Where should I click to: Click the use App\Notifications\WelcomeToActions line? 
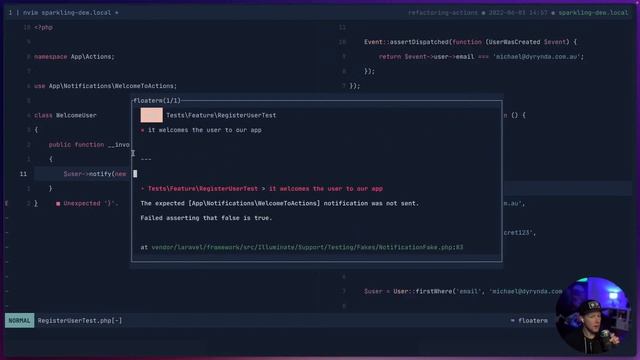[105, 86]
